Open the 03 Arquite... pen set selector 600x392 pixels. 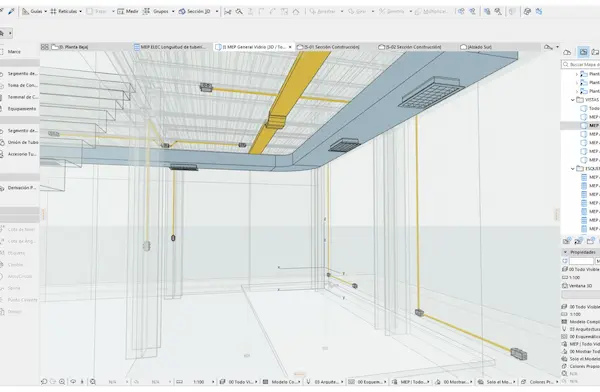[x=326, y=382]
